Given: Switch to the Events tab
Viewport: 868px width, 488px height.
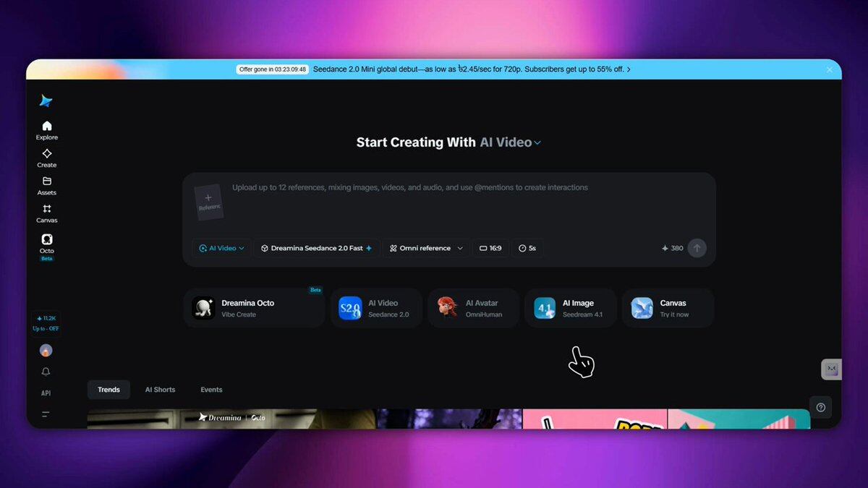Looking at the screenshot, I should (x=211, y=390).
